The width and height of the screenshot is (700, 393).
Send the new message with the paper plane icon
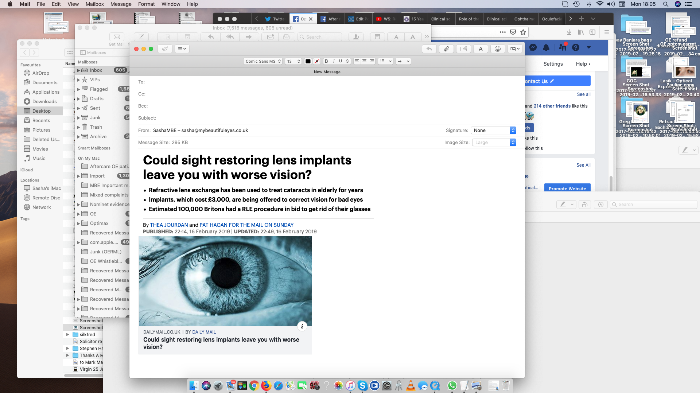coord(165,49)
